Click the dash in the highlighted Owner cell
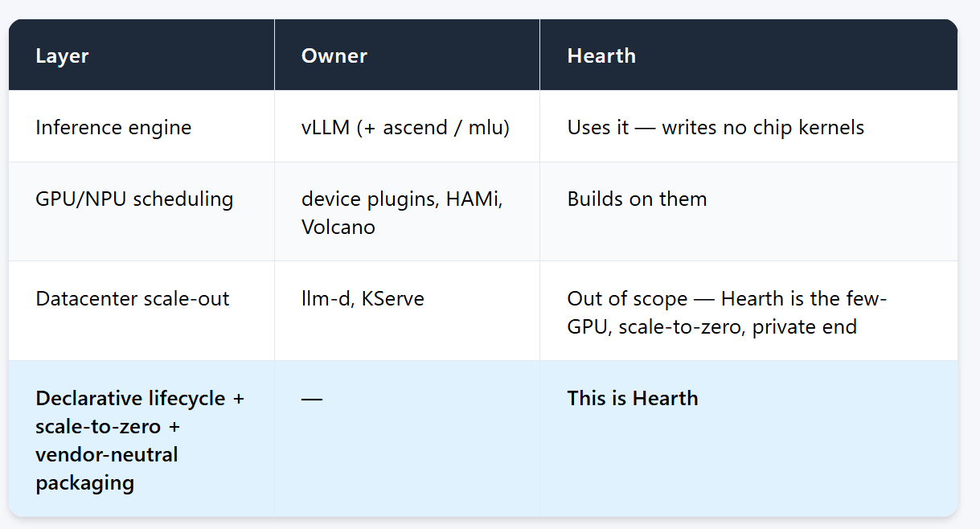The height and width of the screenshot is (529, 980). point(312,399)
